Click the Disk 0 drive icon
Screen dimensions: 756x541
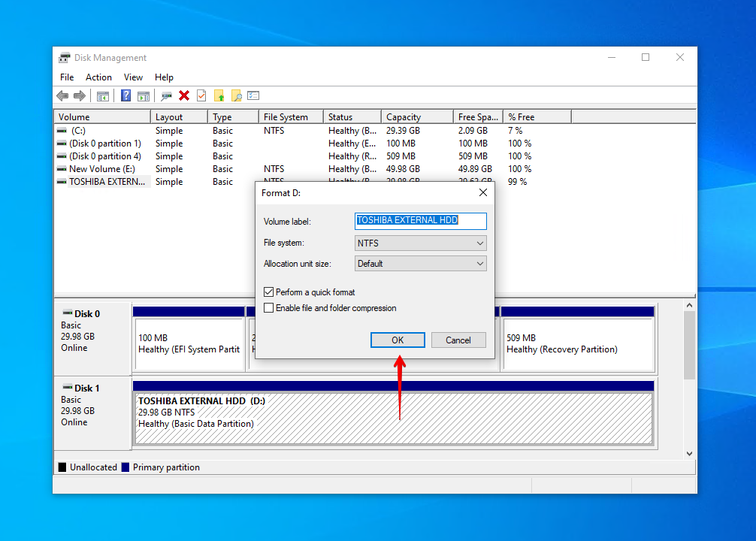pyautogui.click(x=68, y=313)
